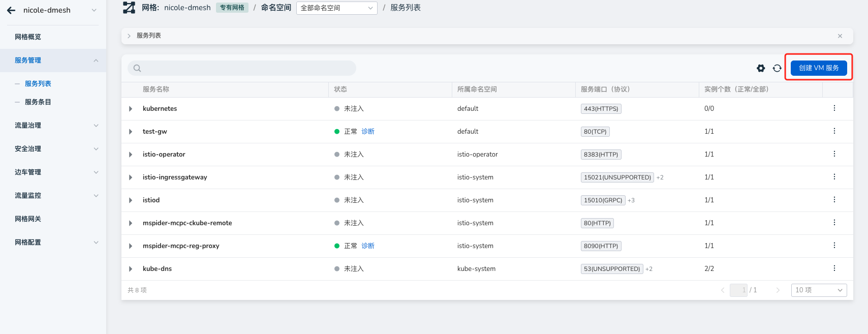Click the back arrow beside nicole-dmesh
This screenshot has height=334, width=868.
coord(11,10)
